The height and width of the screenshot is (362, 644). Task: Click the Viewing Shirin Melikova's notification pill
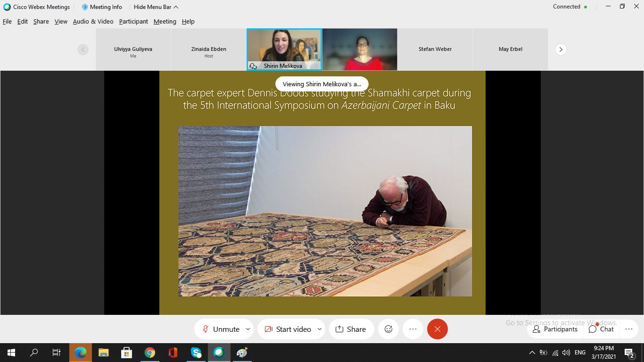point(322,84)
